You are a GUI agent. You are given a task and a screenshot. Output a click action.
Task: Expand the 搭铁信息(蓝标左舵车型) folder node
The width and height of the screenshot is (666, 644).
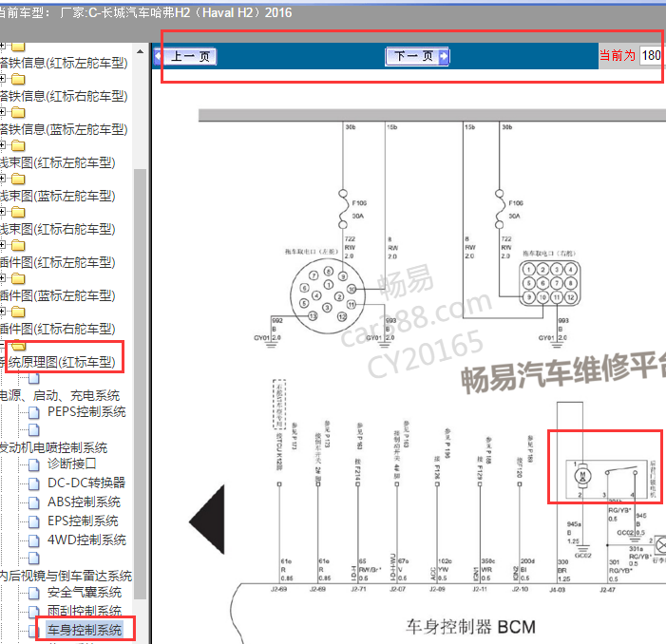3,112
